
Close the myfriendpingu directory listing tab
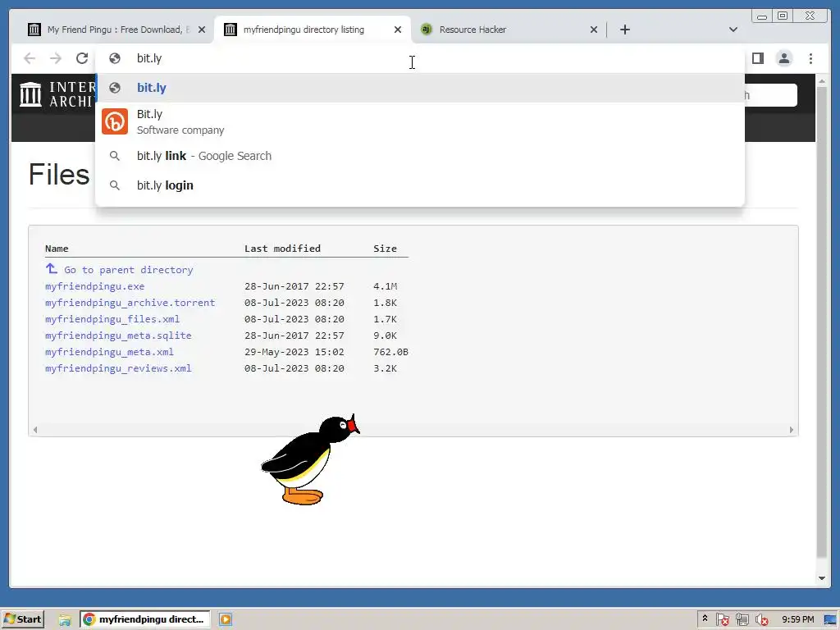tap(398, 30)
